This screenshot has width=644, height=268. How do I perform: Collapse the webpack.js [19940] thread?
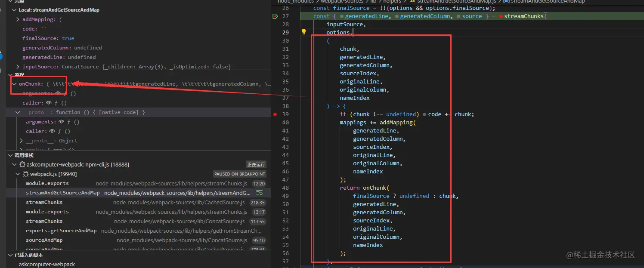pos(18,174)
